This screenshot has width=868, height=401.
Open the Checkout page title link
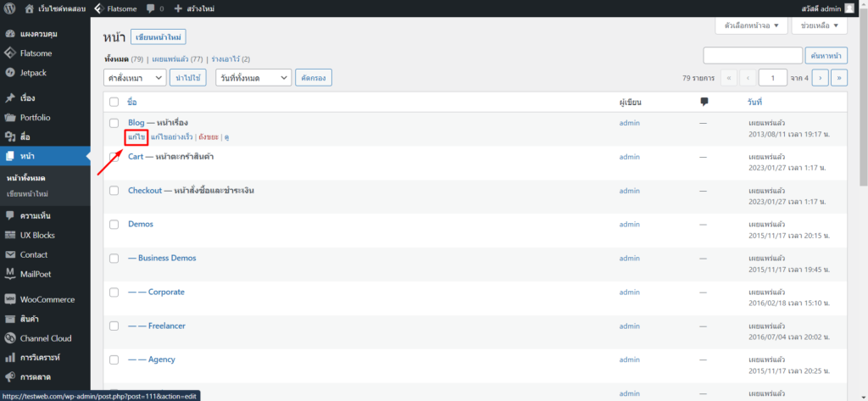pyautogui.click(x=145, y=191)
